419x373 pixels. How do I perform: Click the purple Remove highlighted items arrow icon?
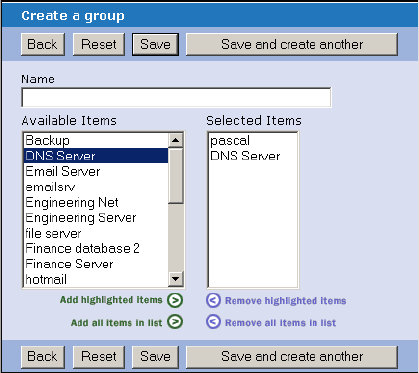(213, 300)
